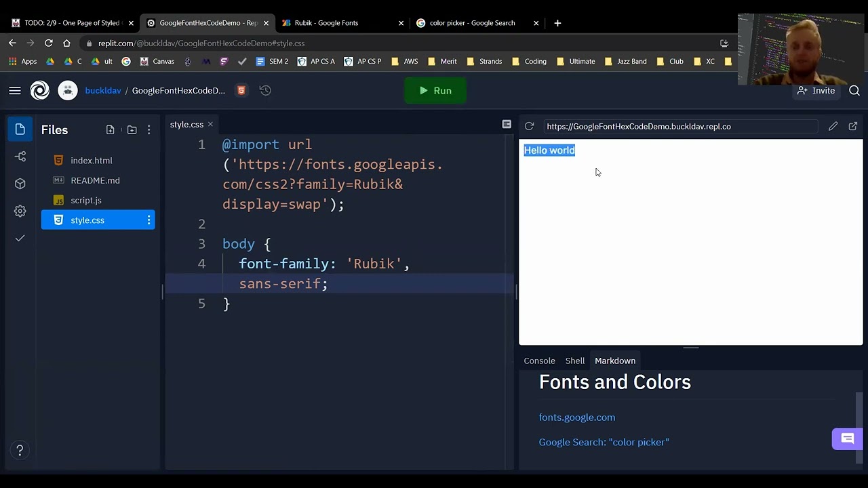Open the Packages cube icon

[20, 184]
